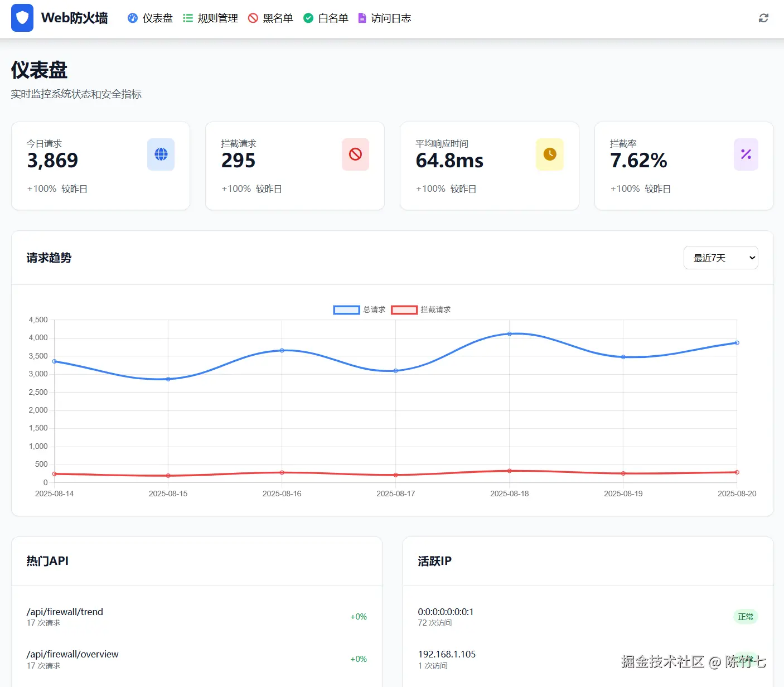
Task: Click the blue shield logo icon
Action: (22, 18)
